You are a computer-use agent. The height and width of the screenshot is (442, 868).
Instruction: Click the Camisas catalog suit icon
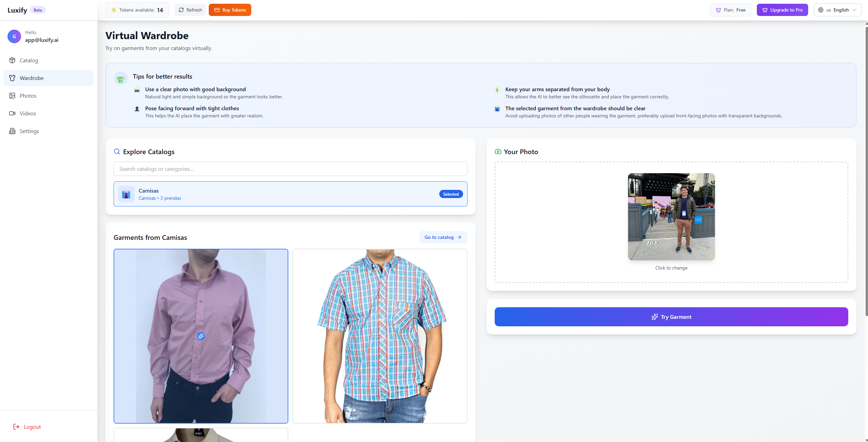[x=126, y=194]
